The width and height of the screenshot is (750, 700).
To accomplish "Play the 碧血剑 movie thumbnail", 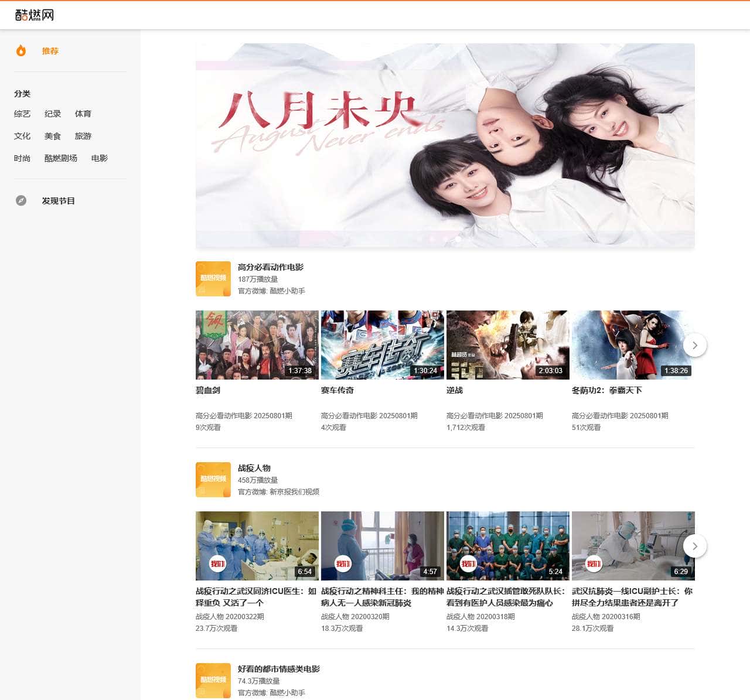I will [x=257, y=345].
